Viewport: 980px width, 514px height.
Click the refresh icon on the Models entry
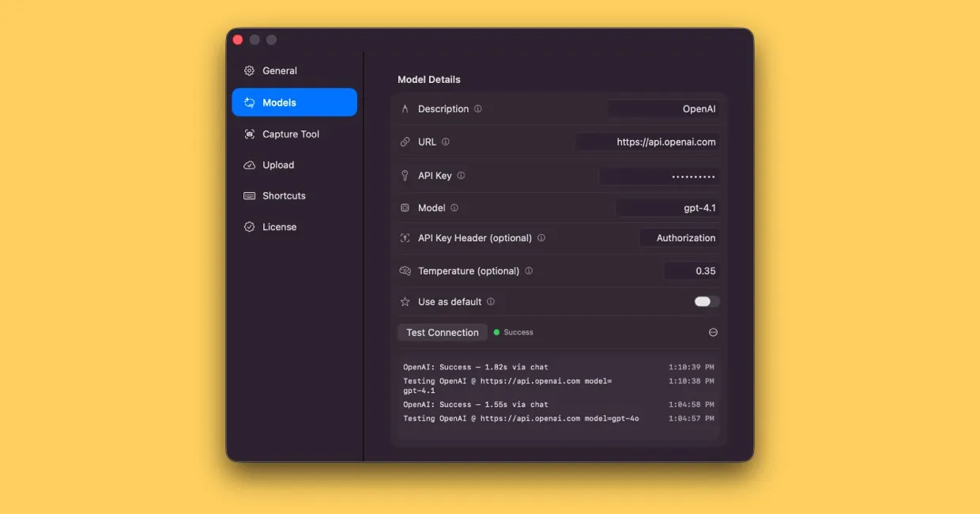(x=249, y=102)
